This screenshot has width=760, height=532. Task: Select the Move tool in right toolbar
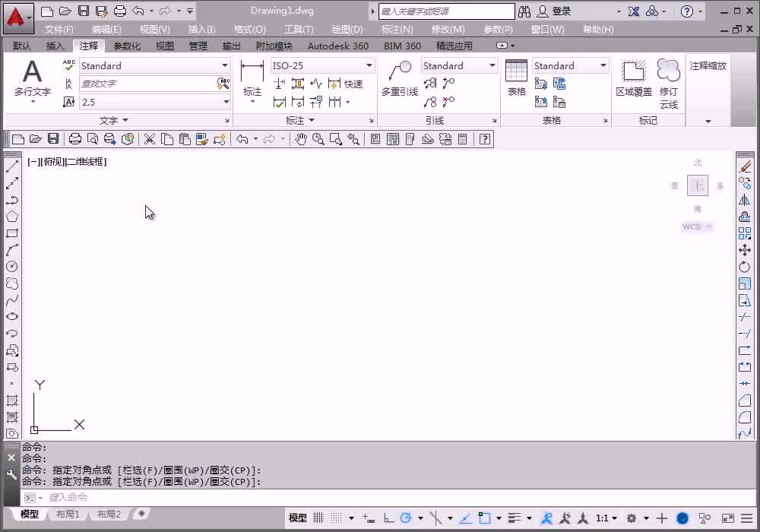click(745, 250)
